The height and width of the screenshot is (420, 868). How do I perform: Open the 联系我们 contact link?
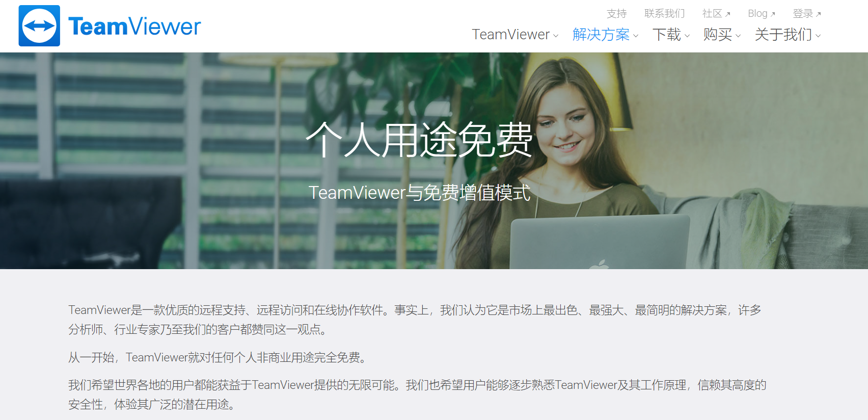click(664, 14)
